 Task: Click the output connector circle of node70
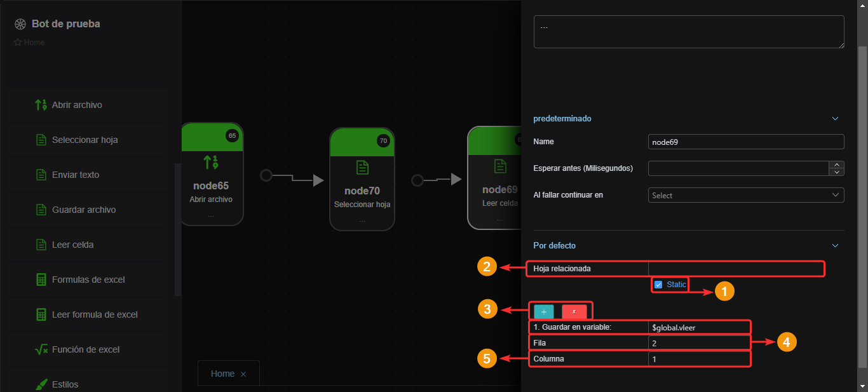click(417, 180)
